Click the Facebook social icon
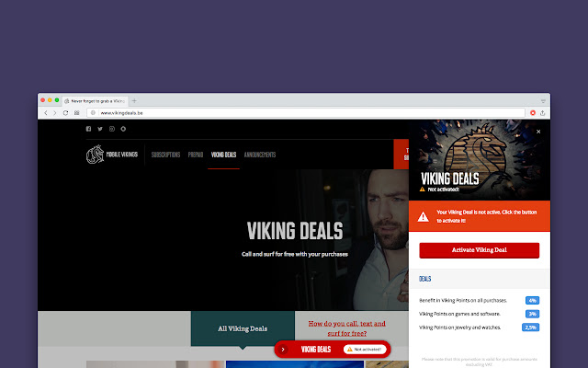 coord(88,129)
